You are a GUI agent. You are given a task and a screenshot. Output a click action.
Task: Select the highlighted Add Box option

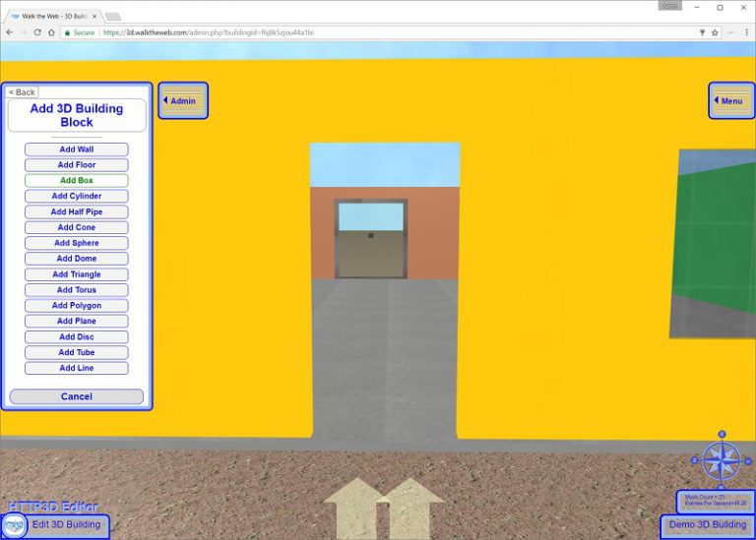76,181
